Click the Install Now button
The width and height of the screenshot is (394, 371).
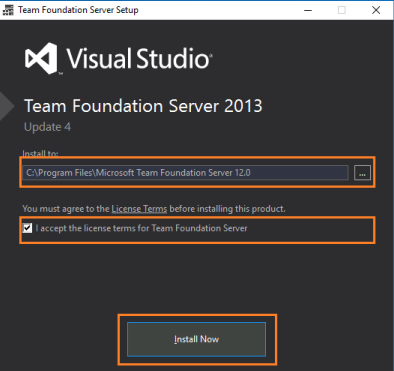pos(196,339)
